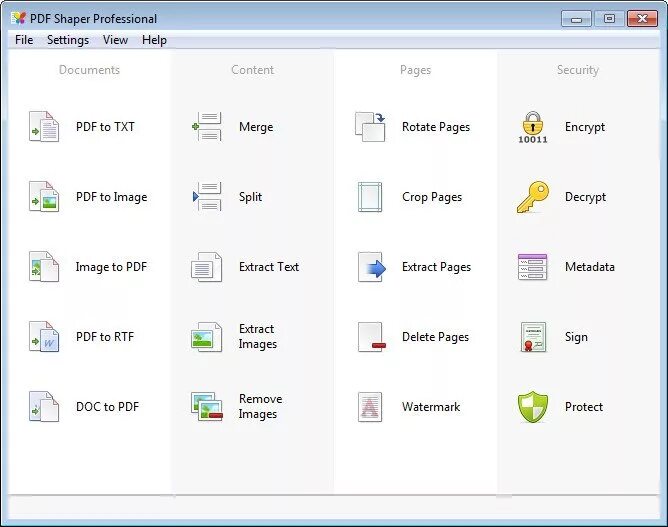Click the Image to PDF icon
668x527 pixels.
44,266
